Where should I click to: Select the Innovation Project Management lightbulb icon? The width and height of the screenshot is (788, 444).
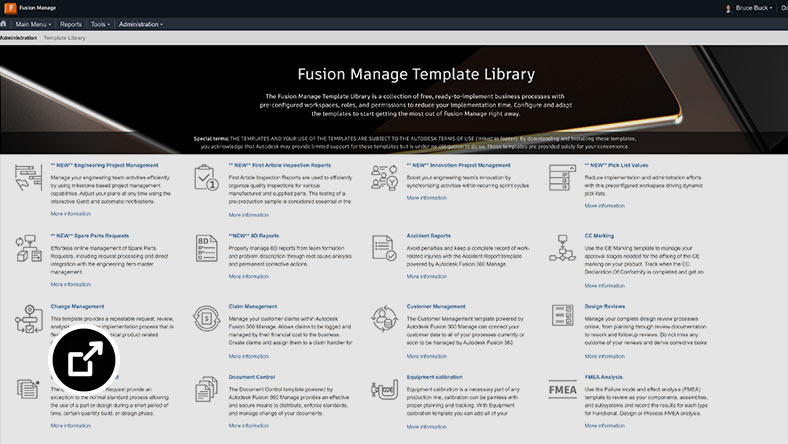[x=384, y=177]
